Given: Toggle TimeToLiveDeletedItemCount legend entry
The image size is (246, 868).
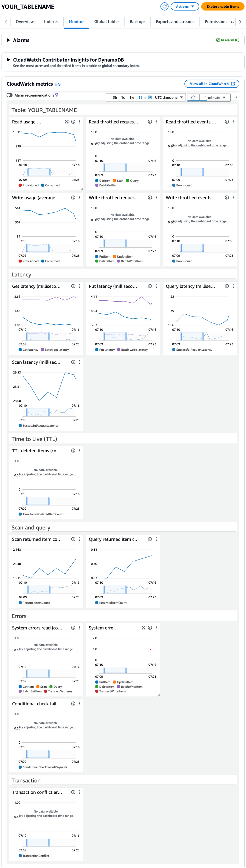Looking at the screenshot, I should coord(41,514).
